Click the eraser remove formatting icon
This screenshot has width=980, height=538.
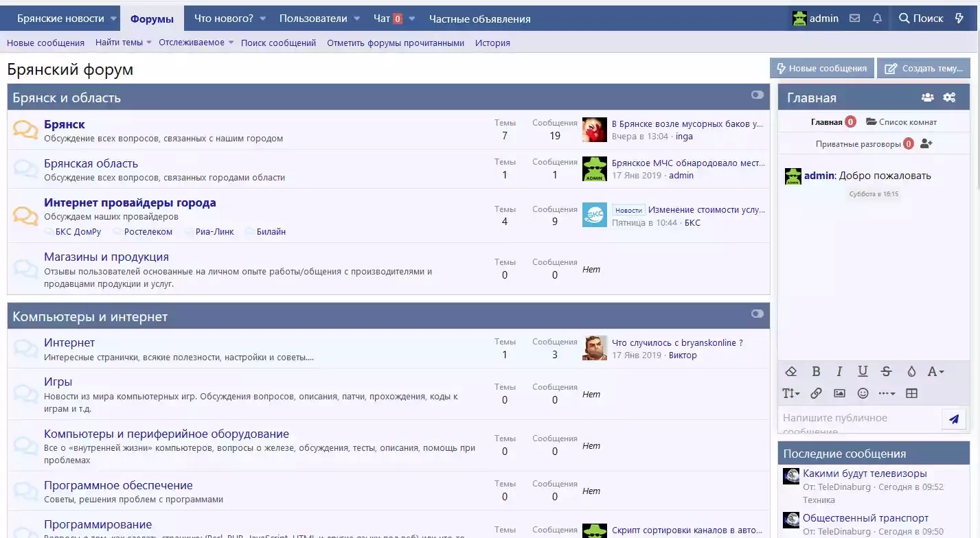(x=790, y=371)
